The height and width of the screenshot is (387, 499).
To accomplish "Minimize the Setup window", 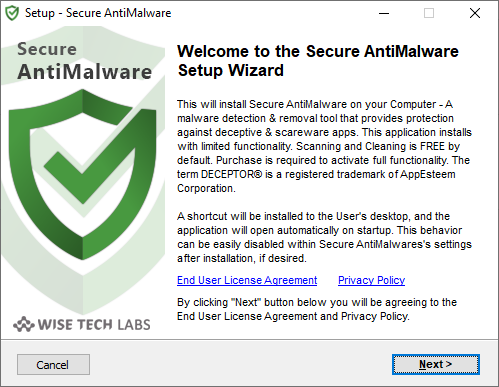I will pyautogui.click(x=384, y=13).
